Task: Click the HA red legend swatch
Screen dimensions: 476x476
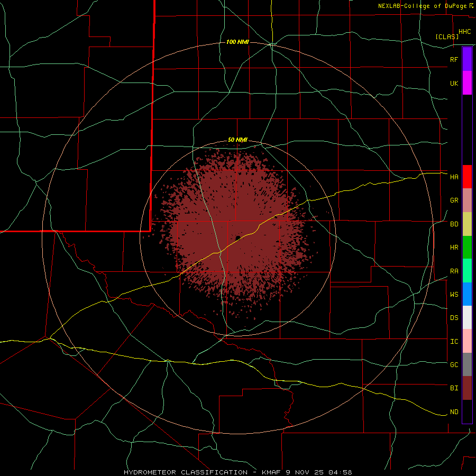Action: [x=467, y=177]
